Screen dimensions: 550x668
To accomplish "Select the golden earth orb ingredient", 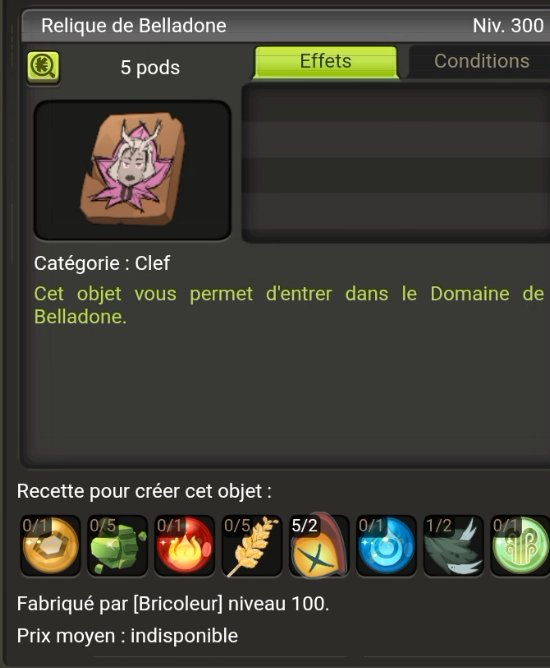I will point(50,546).
